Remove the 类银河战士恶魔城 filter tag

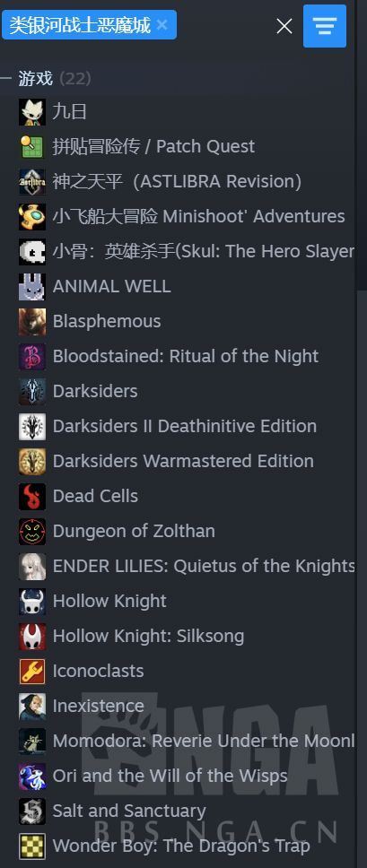pos(162,25)
